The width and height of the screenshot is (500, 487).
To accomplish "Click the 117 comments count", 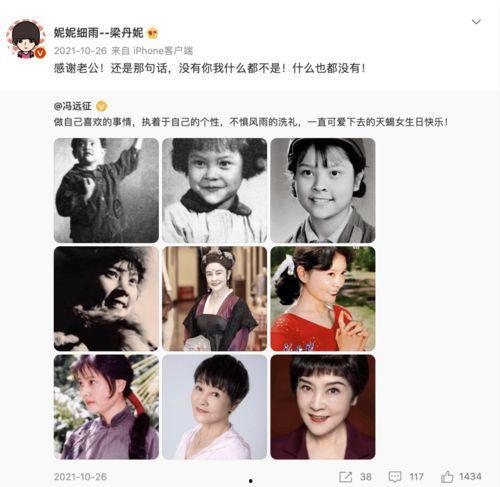I will click(x=416, y=477).
